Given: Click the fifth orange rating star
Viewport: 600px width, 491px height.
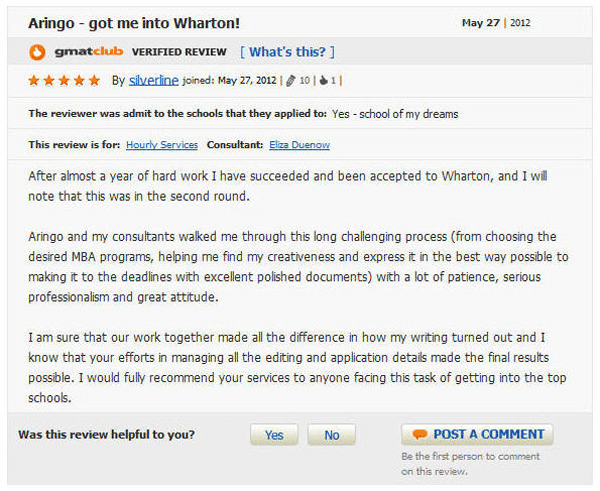Looking at the screenshot, I should 94,80.
